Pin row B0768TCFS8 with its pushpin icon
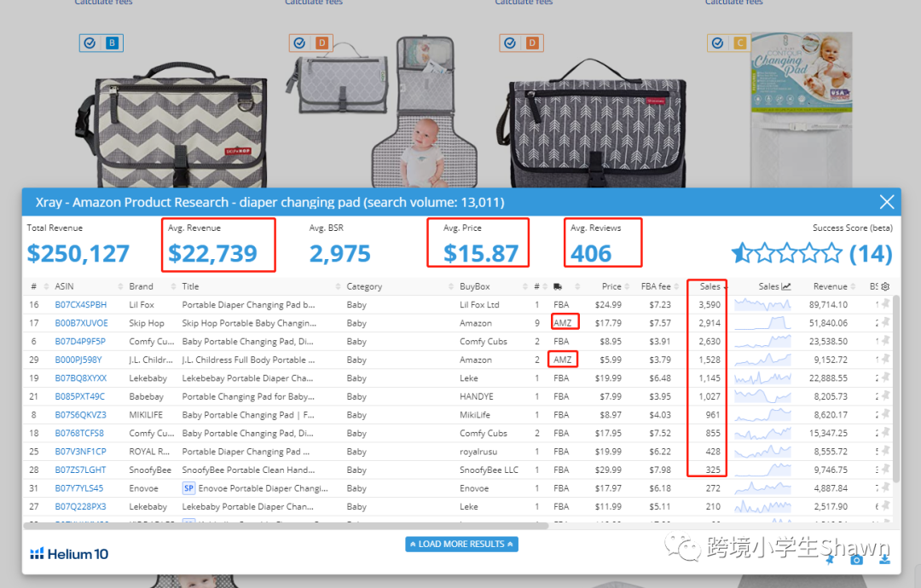Image resolution: width=921 pixels, height=588 pixels. coord(884,433)
